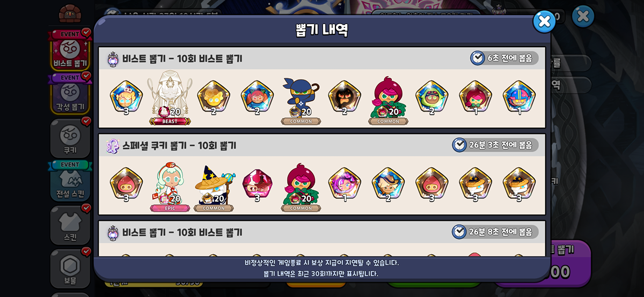
Task: Click the beast icon next to first 비스트 뽑기 title
Action: coord(113,58)
